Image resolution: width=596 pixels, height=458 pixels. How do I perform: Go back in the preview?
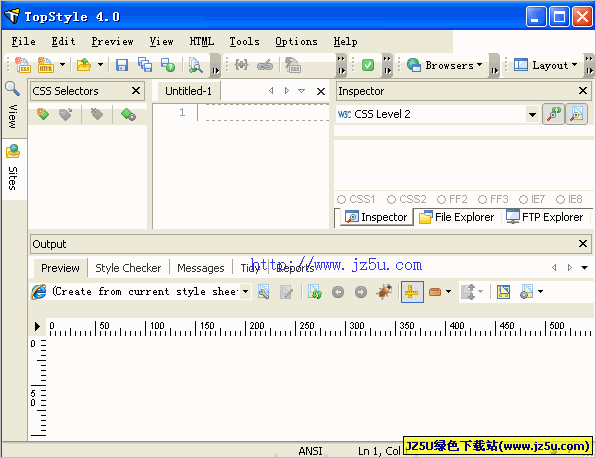tap(338, 292)
